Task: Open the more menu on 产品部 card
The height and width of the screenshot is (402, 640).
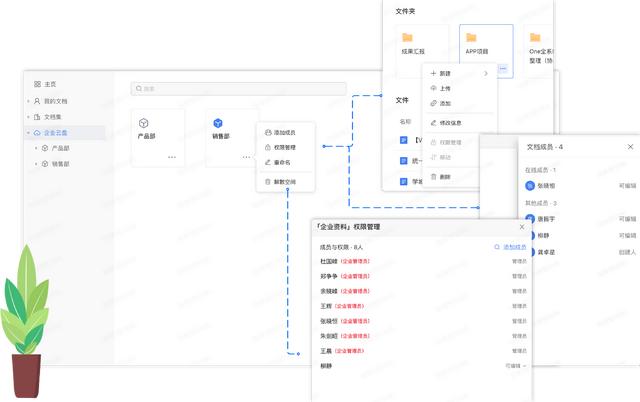Action: coord(172,157)
